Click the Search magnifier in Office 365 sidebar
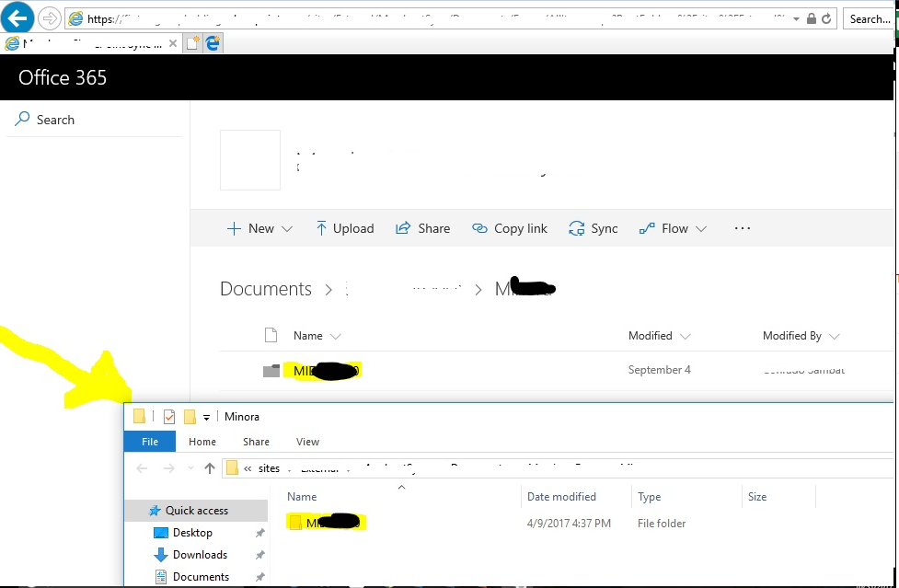 (x=21, y=119)
